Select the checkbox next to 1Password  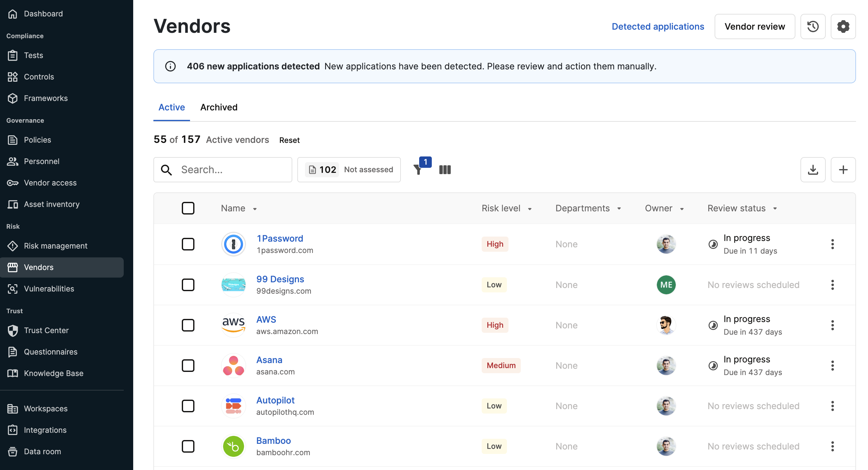[x=188, y=244]
